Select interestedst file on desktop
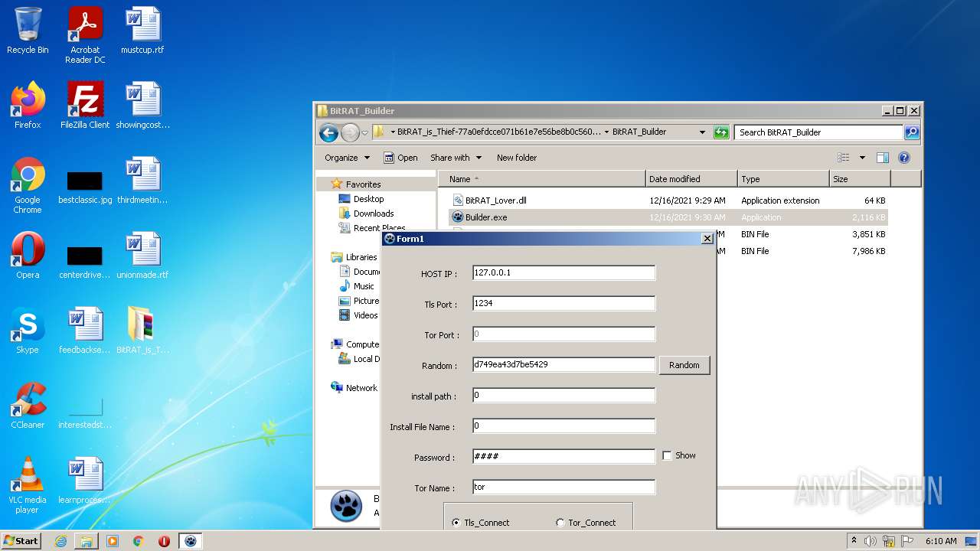The width and height of the screenshot is (980, 551). [x=85, y=413]
